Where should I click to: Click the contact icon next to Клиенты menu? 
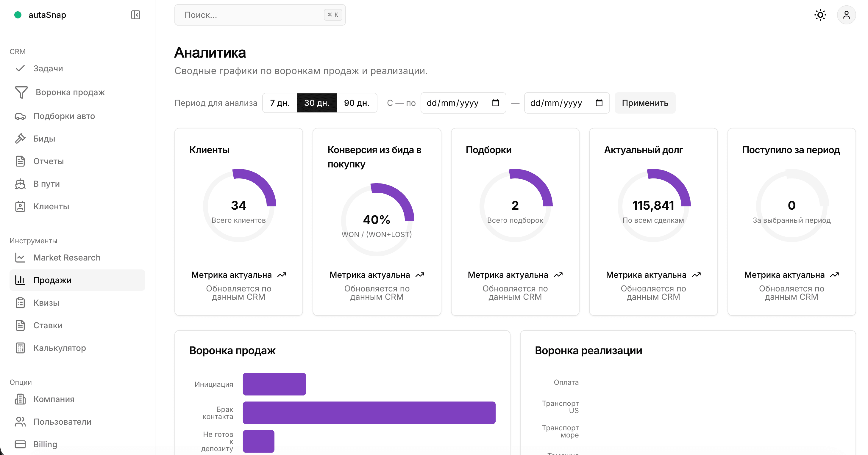[20, 206]
